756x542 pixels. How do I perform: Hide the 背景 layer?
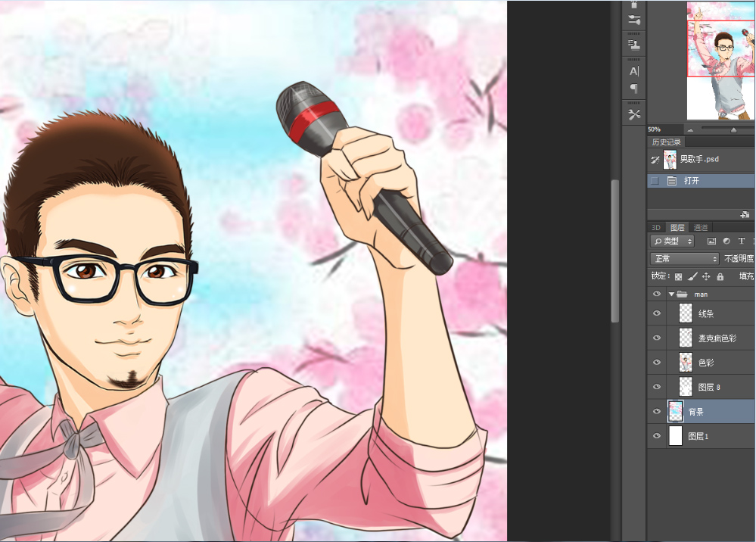[x=657, y=411]
